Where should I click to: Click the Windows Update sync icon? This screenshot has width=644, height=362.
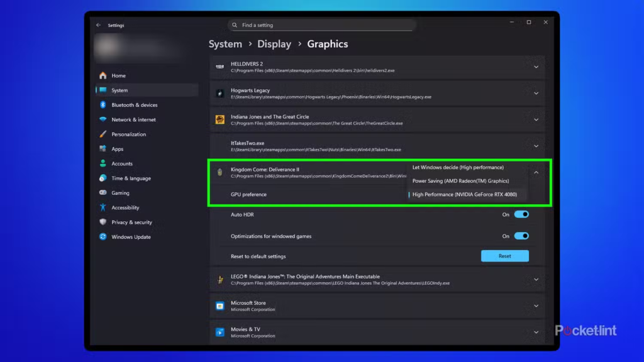pyautogui.click(x=103, y=237)
